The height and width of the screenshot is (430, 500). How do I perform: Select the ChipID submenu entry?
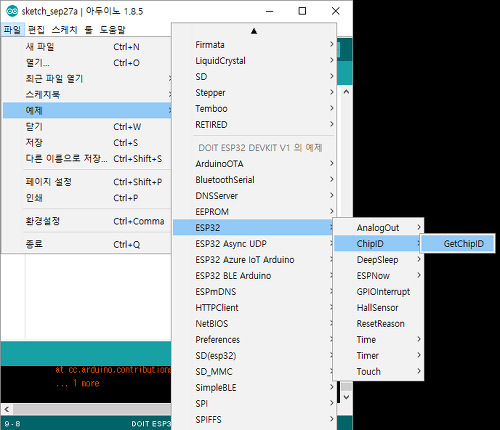(378, 244)
